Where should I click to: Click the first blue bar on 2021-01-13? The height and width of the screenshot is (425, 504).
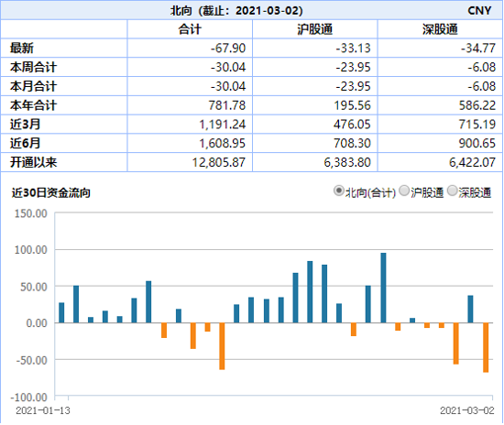tap(61, 312)
